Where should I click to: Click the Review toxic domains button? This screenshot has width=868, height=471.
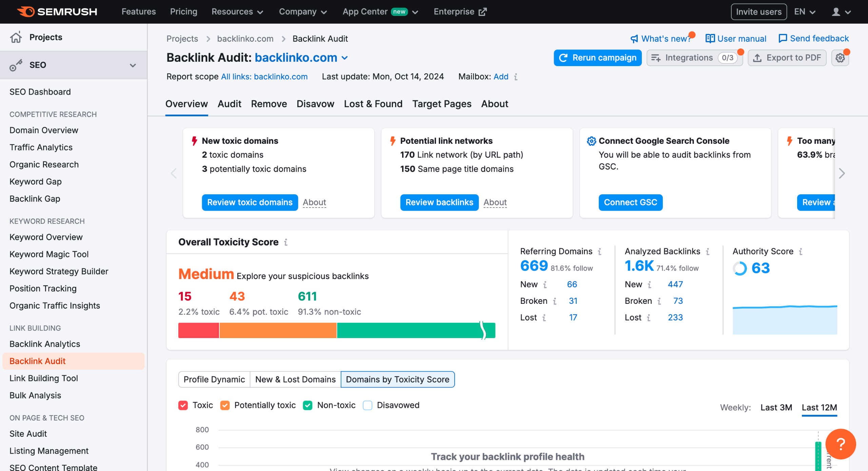click(250, 202)
